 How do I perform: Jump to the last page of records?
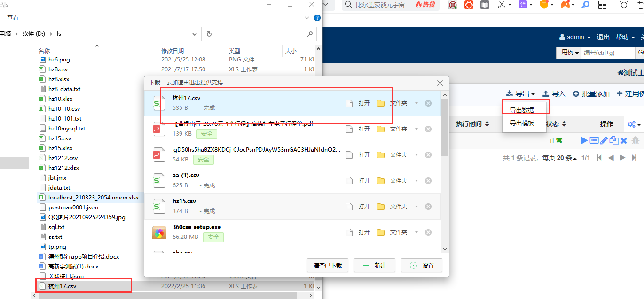point(634,158)
